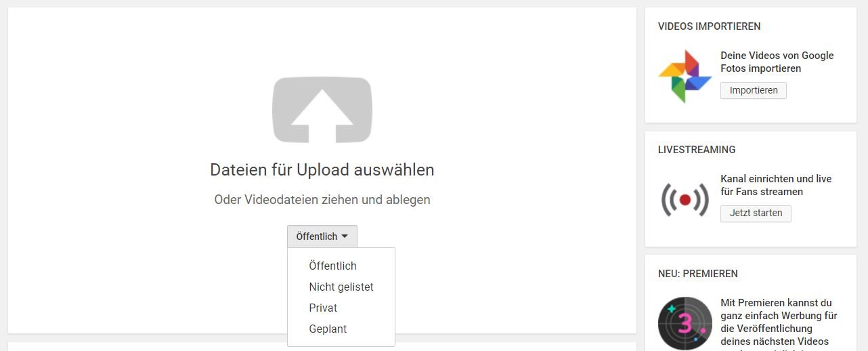Viewport: 868px width, 351px height.
Task: Choose Nicht gelistet from the menu
Action: click(341, 287)
